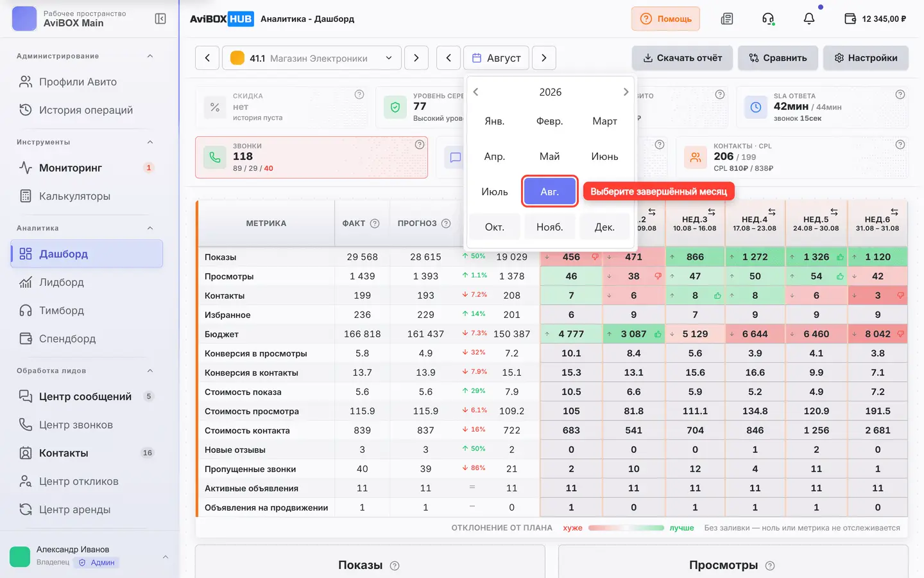Open Лидборд in sidebar
This screenshot has width=924, height=578.
[87, 282]
